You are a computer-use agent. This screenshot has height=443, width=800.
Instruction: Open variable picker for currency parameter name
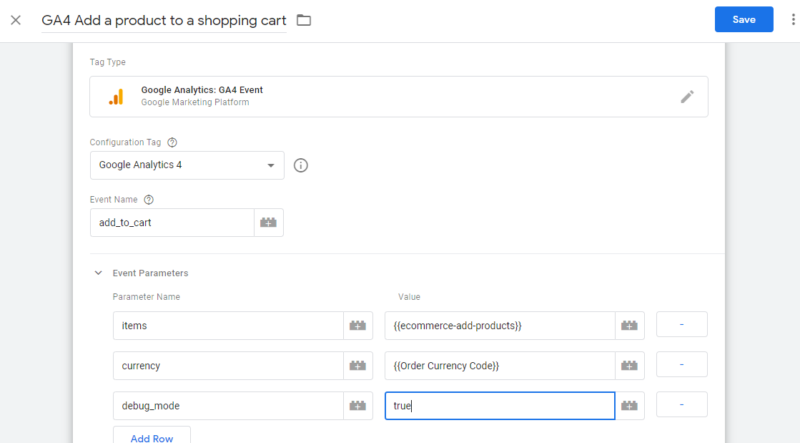358,365
